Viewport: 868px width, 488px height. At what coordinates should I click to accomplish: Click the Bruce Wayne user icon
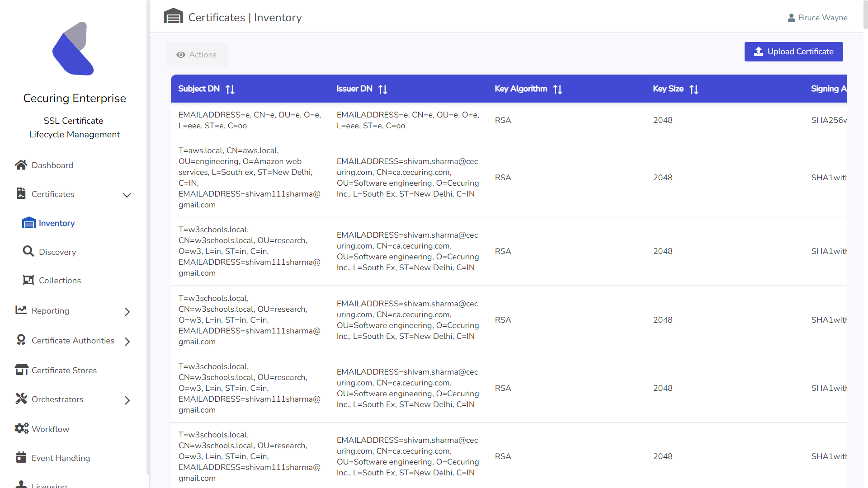tap(791, 18)
